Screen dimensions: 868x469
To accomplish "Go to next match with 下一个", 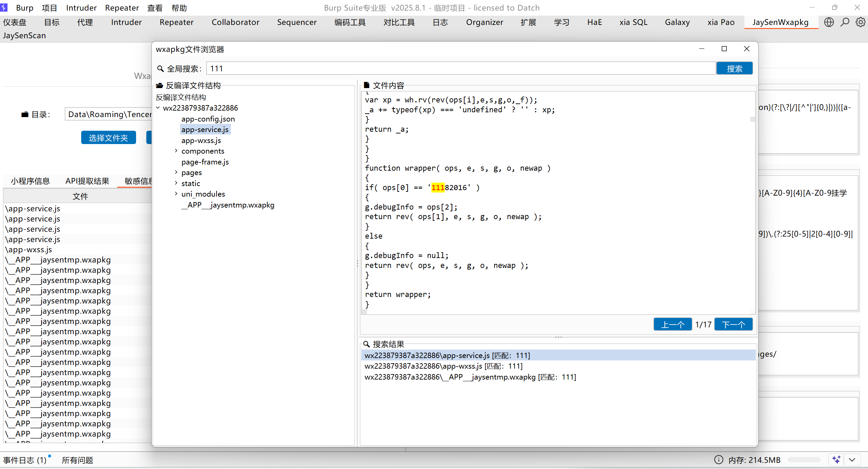I will pos(733,324).
